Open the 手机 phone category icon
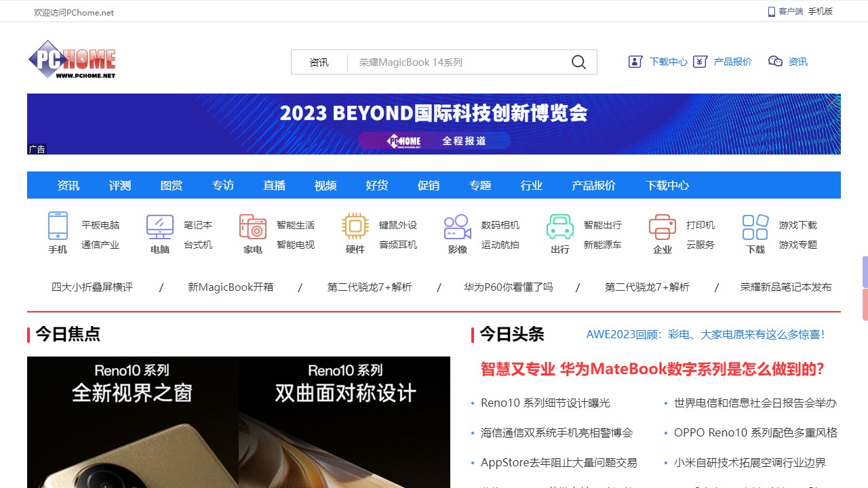Screen dimensions: 868x488 [x=58, y=226]
